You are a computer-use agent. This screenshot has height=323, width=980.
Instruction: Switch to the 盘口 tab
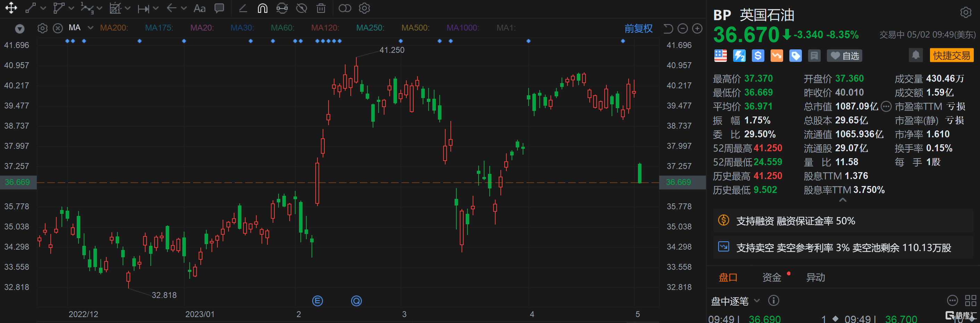coord(728,277)
